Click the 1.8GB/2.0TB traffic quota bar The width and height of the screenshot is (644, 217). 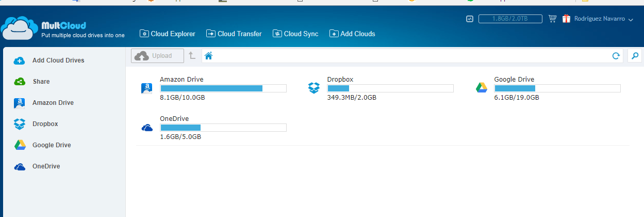tap(510, 19)
